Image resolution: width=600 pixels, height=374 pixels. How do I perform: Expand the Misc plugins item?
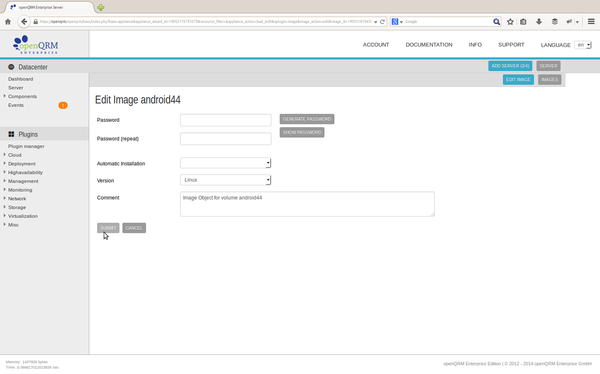(5, 224)
